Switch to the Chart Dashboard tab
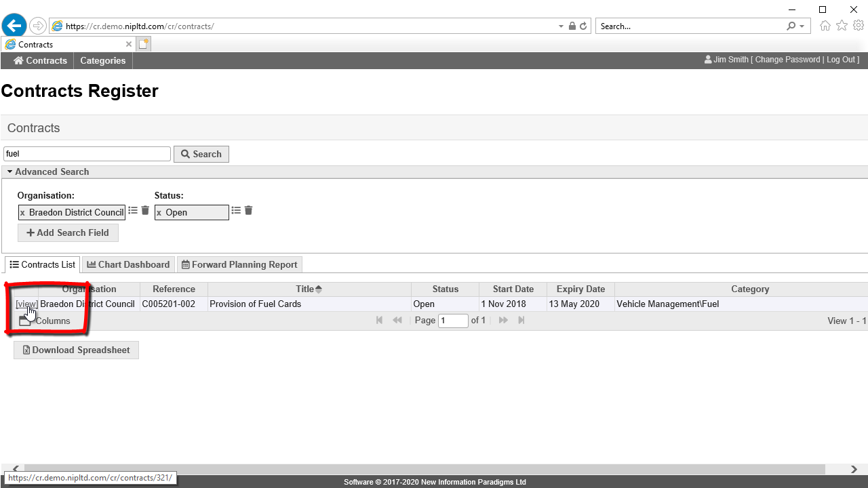The width and height of the screenshot is (868, 488). 128,264
